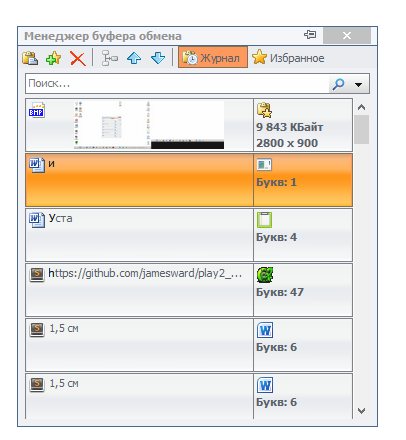Click the S icon beside the github URL
The image size is (406, 440).
[x=37, y=275]
